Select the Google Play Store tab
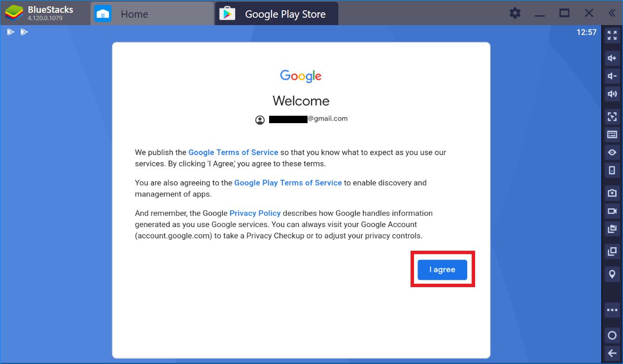Screen dimensions: 623x364 277,14
